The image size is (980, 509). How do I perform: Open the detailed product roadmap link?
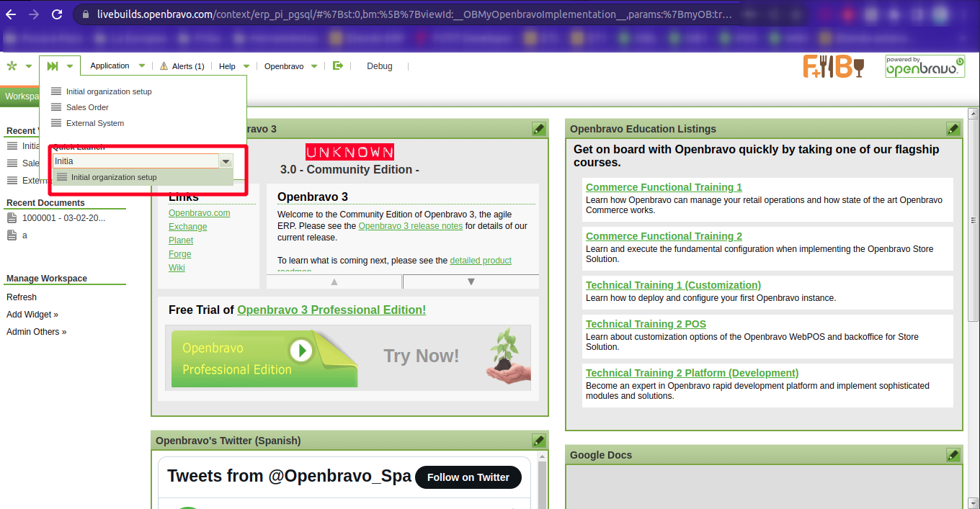481,260
